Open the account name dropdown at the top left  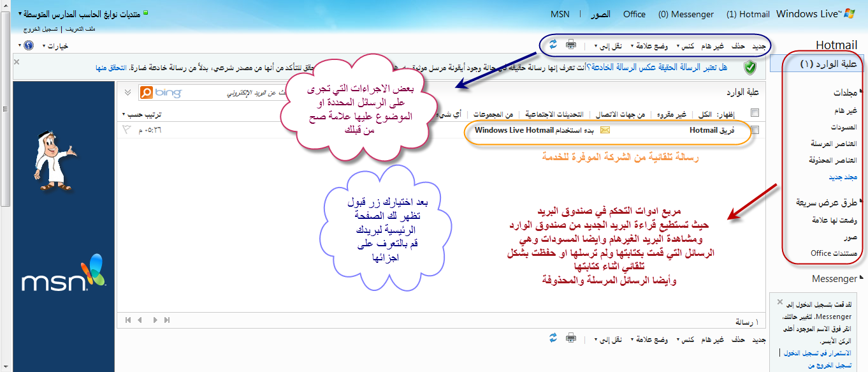click(80, 13)
